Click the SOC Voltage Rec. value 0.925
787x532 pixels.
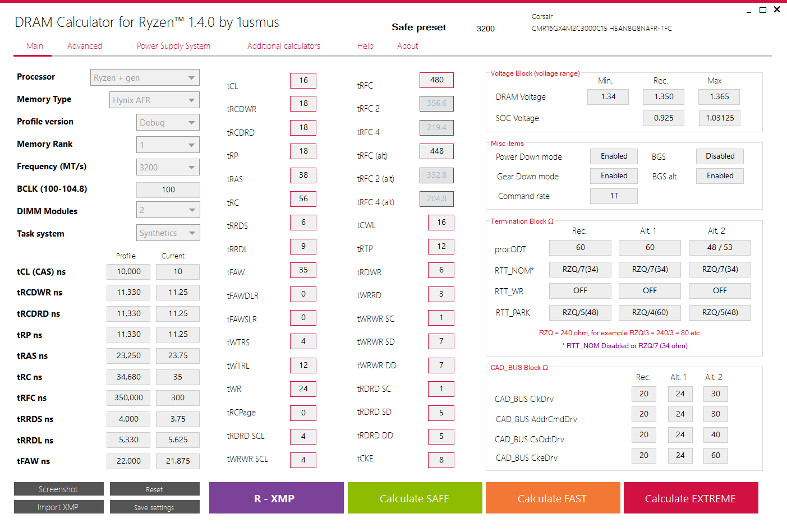pos(664,118)
